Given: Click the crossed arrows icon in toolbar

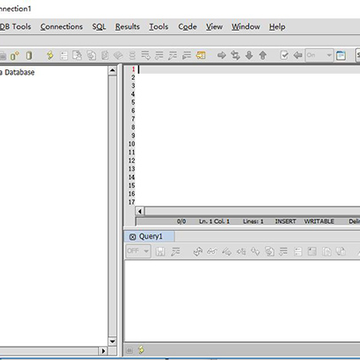Looking at the screenshot, I should [235, 55].
